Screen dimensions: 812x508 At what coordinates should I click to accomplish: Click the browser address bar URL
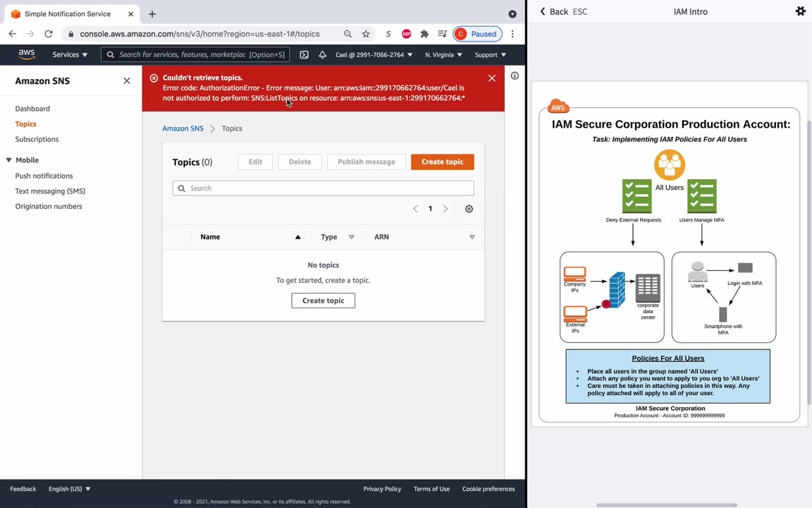pos(200,34)
